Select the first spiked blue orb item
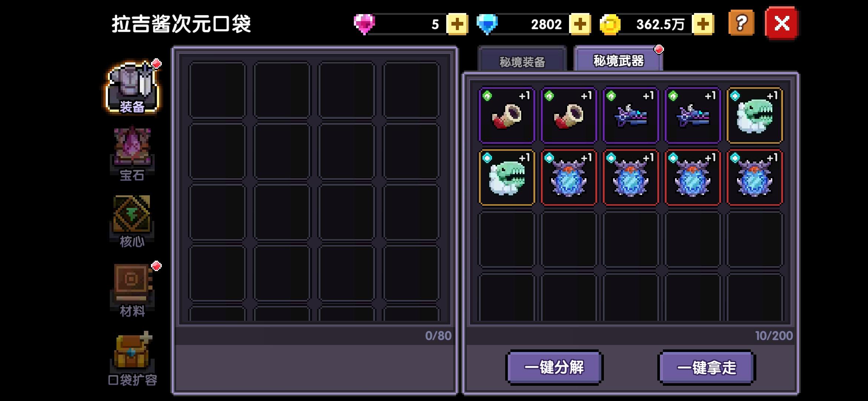868x401 pixels. [569, 177]
